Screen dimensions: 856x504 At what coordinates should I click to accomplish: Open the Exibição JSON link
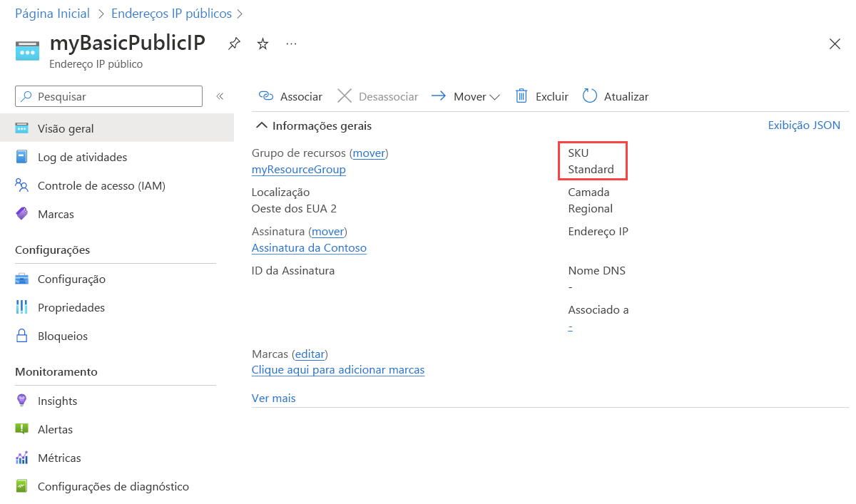click(x=804, y=125)
